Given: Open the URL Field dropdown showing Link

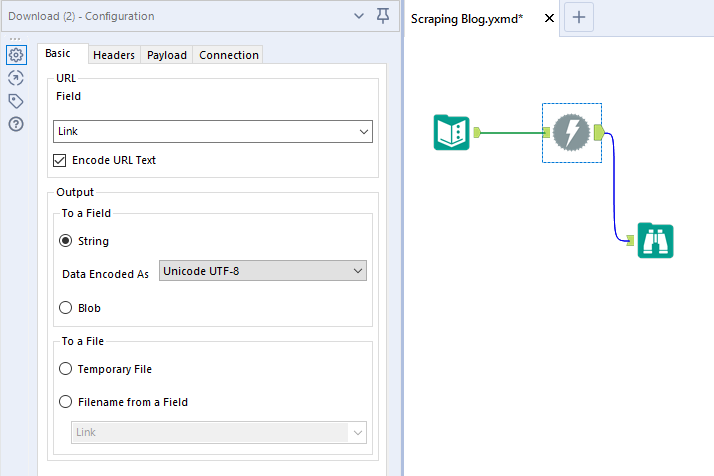Looking at the screenshot, I should pos(212,131).
